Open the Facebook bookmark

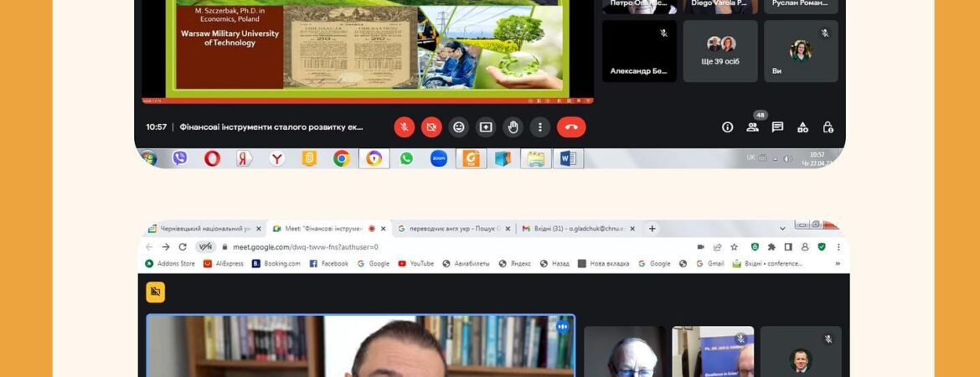pyautogui.click(x=328, y=264)
